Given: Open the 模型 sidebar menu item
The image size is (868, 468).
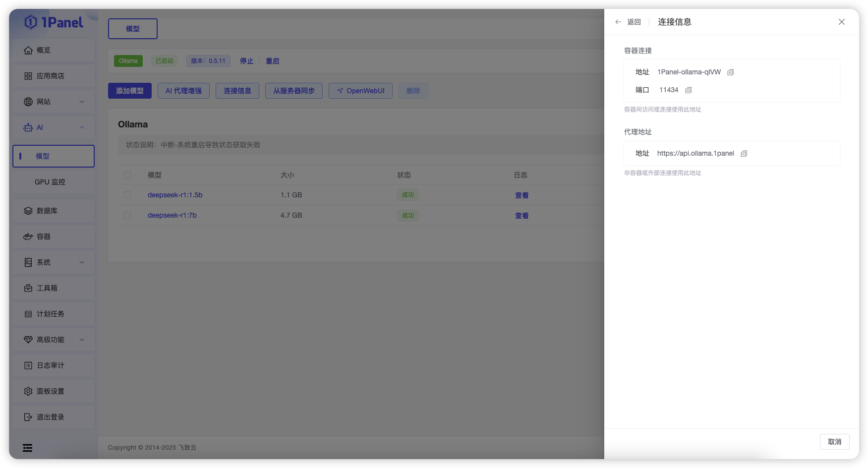Looking at the screenshot, I should pyautogui.click(x=54, y=156).
